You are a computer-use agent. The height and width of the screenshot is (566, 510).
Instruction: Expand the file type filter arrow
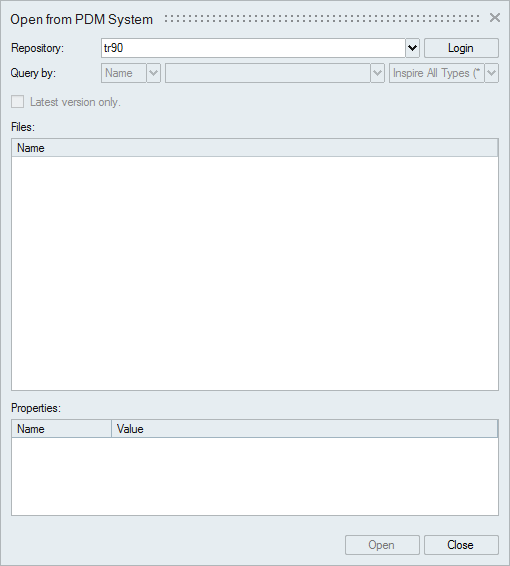pos(492,73)
